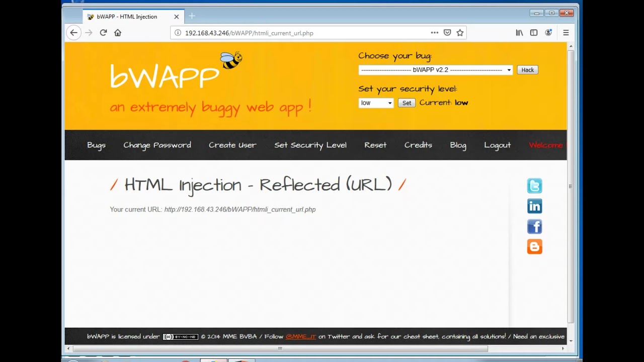Click the bWAPP logo title
The width and height of the screenshot is (644, 362).
[x=165, y=76]
